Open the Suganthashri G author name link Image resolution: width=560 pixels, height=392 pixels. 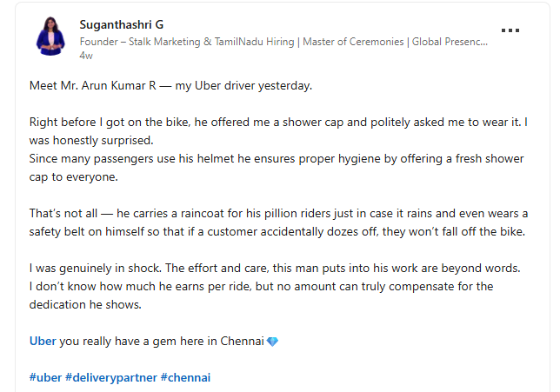[x=121, y=23]
